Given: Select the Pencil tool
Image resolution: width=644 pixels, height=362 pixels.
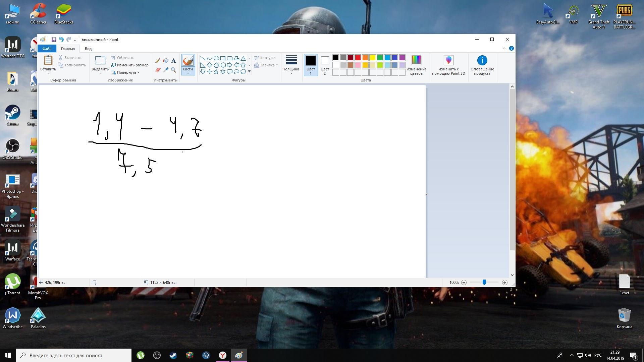Looking at the screenshot, I should click(x=158, y=61).
